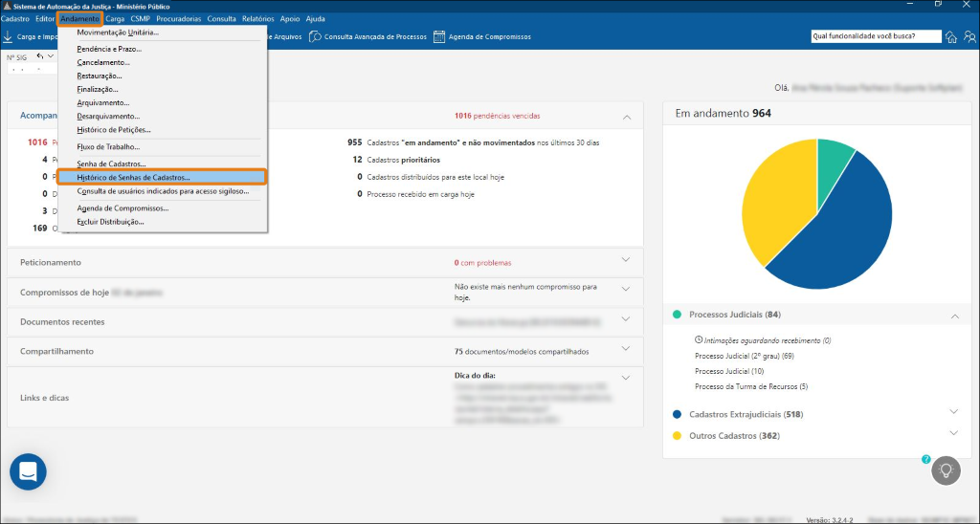Open Fluxo de Trabalho entry
Image resolution: width=980 pixels, height=524 pixels.
[163, 146]
